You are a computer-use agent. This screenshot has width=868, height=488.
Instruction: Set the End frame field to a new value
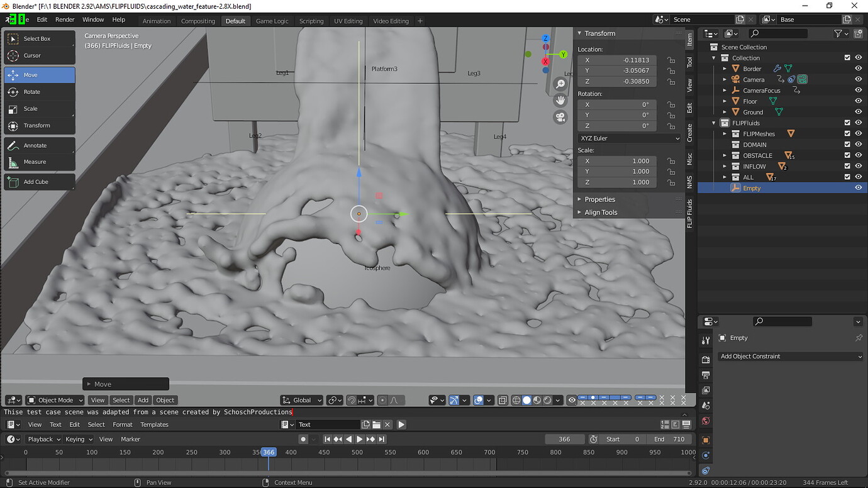[x=670, y=439]
